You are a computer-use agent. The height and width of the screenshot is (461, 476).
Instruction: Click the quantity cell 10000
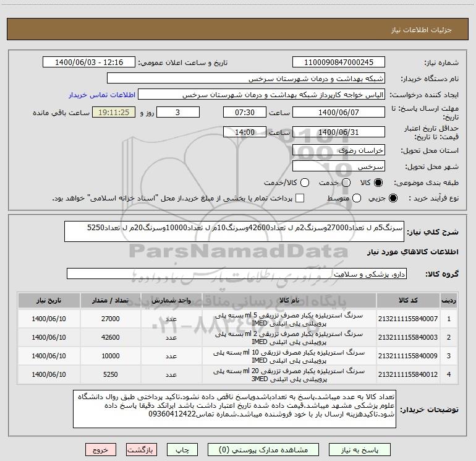[111, 356]
